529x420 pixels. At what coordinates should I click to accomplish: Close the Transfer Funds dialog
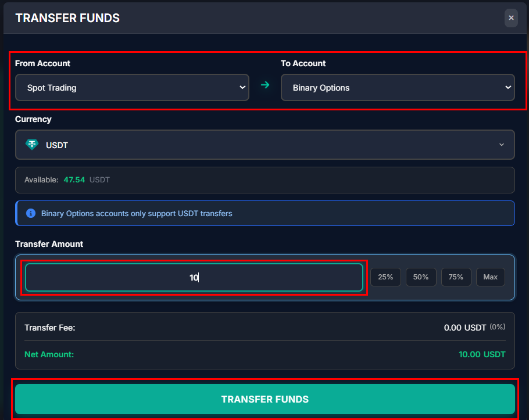(x=511, y=18)
